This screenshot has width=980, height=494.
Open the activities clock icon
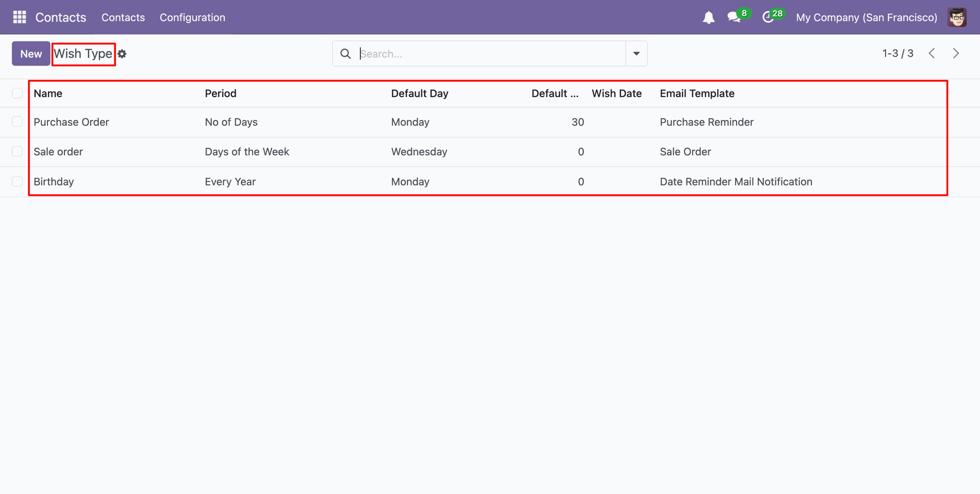[768, 18]
